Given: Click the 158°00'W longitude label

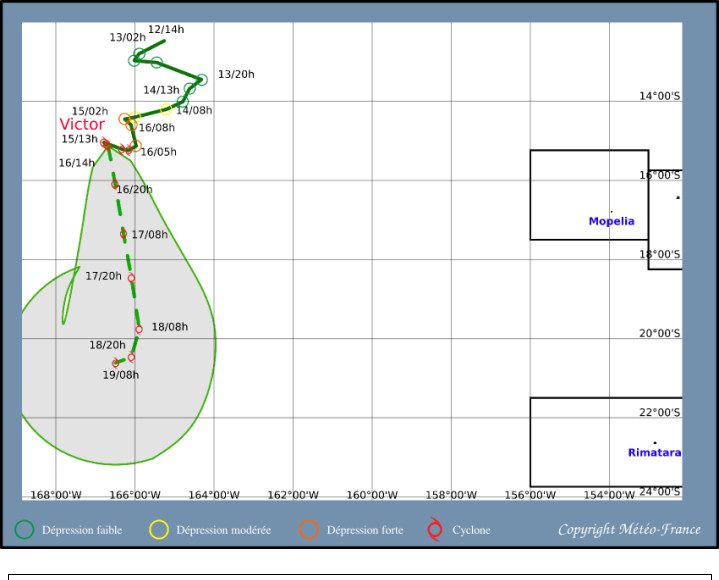Looking at the screenshot, I should pos(451,495).
